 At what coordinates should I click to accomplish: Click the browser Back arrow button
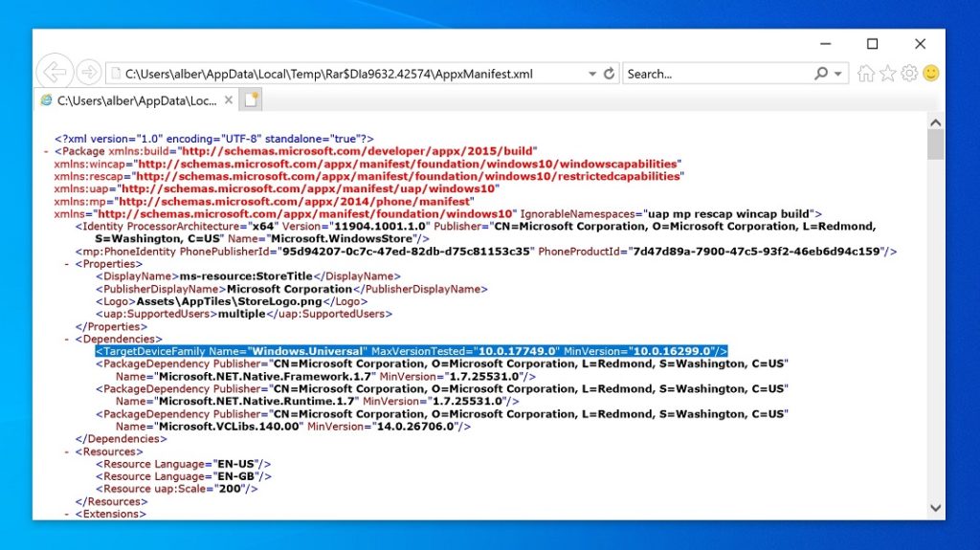[56, 73]
